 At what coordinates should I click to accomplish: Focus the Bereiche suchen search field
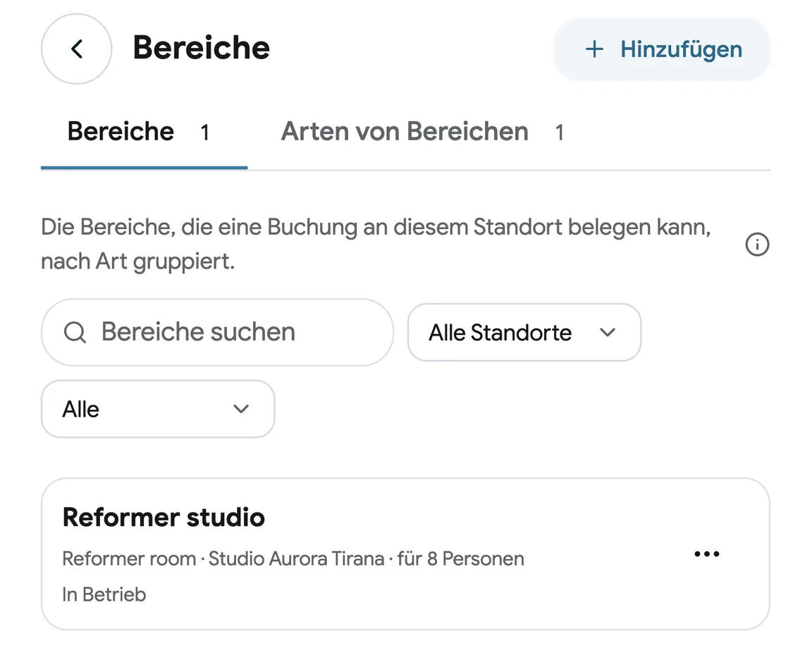(218, 332)
